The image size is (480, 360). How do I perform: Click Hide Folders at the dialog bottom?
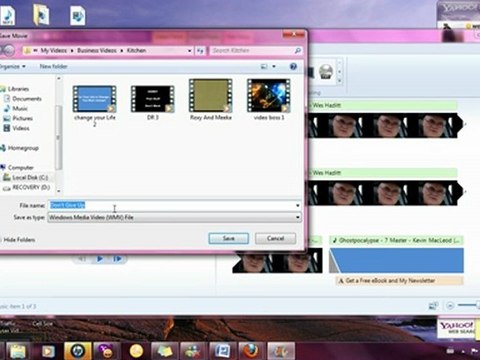click(19, 240)
